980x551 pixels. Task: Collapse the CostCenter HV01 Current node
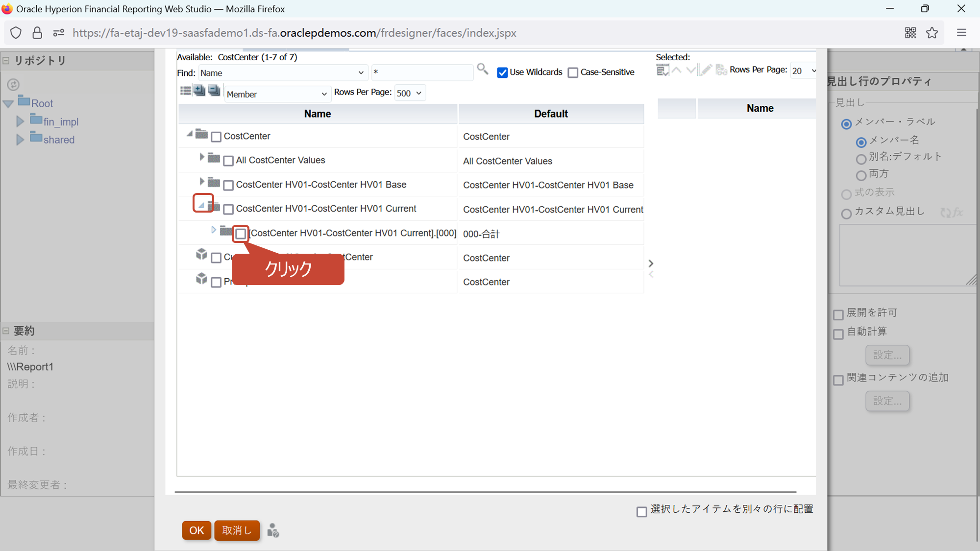202,206
